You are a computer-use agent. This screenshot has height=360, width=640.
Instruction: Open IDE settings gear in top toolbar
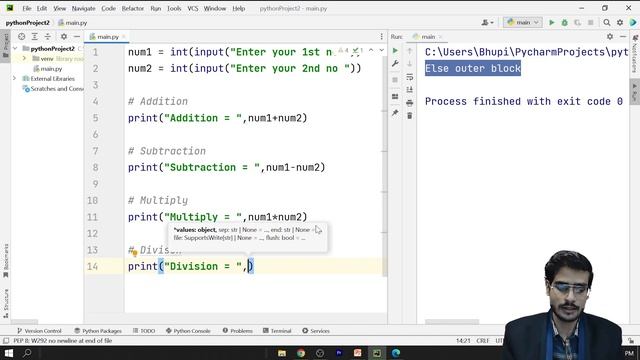coord(620,22)
